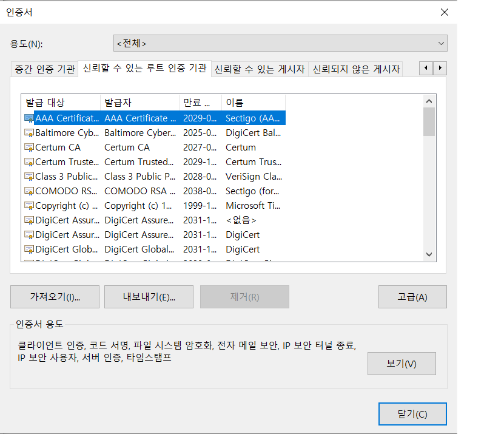Open the 신뢰할 수 있는 게시자 tab
This screenshot has height=434, width=504.
[260, 69]
